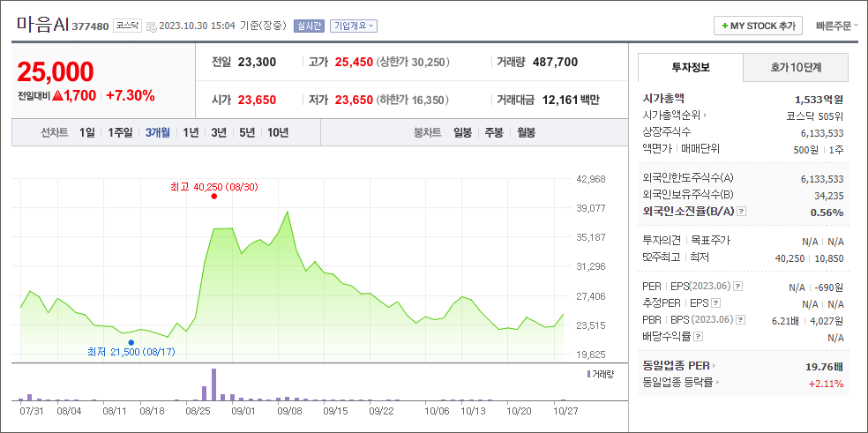Image resolution: width=868 pixels, height=433 pixels.
Task: Click the 42,968 y-axis label
Action: 590,179
